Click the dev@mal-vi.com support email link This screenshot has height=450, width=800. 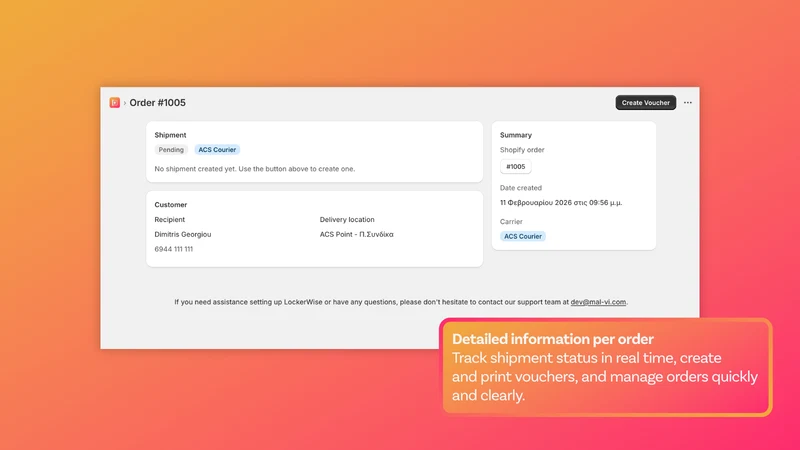click(x=598, y=302)
